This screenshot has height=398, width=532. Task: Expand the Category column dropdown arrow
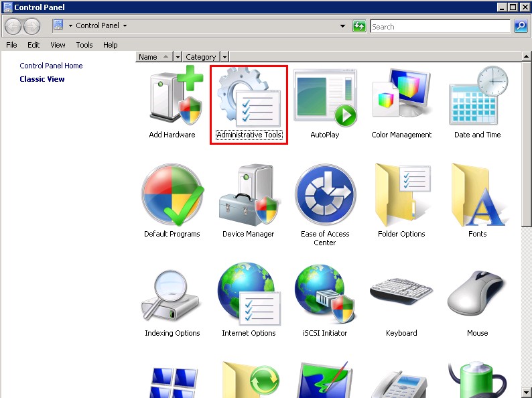224,57
